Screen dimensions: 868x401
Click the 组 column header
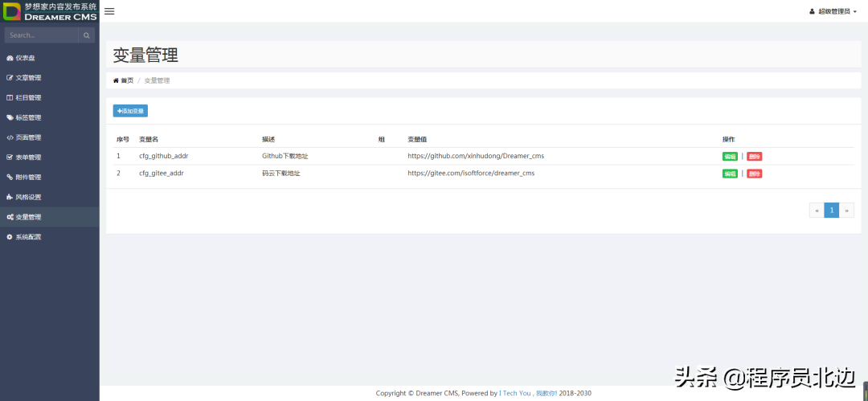click(382, 139)
